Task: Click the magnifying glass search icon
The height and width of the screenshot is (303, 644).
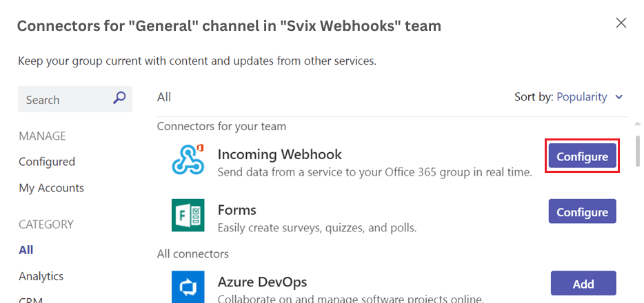Action: [119, 98]
